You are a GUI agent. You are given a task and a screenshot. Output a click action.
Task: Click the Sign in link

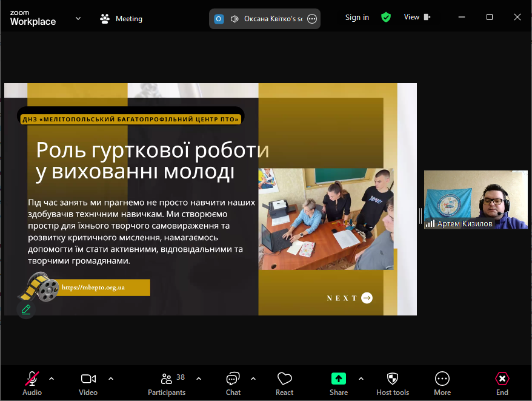(357, 18)
